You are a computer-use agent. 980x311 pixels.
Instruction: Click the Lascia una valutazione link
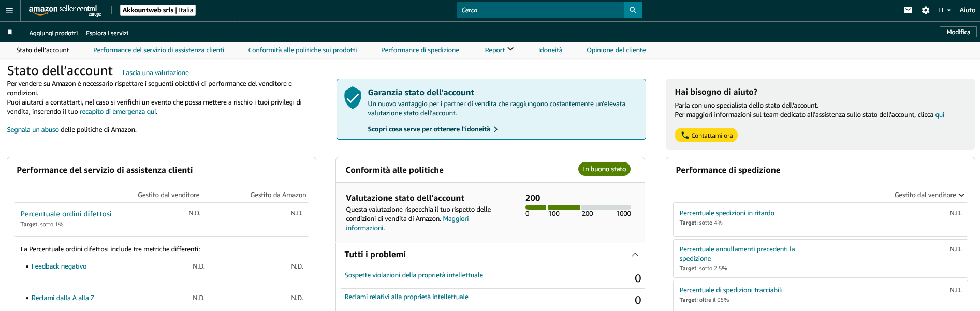[155, 73]
